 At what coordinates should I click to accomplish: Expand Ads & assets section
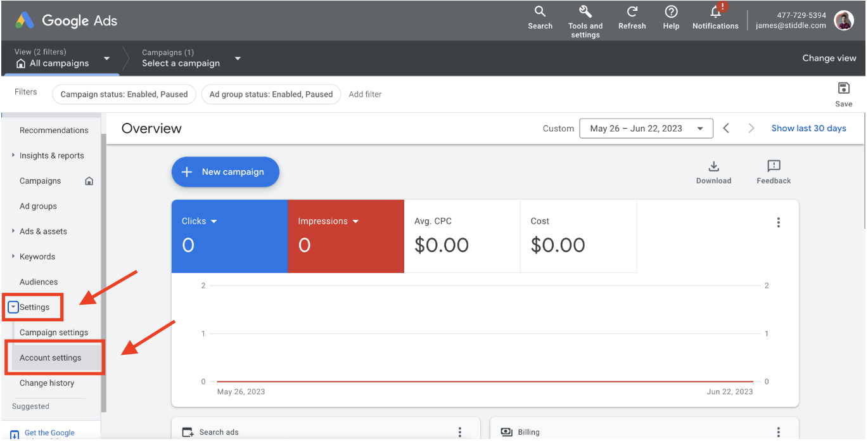[13, 231]
